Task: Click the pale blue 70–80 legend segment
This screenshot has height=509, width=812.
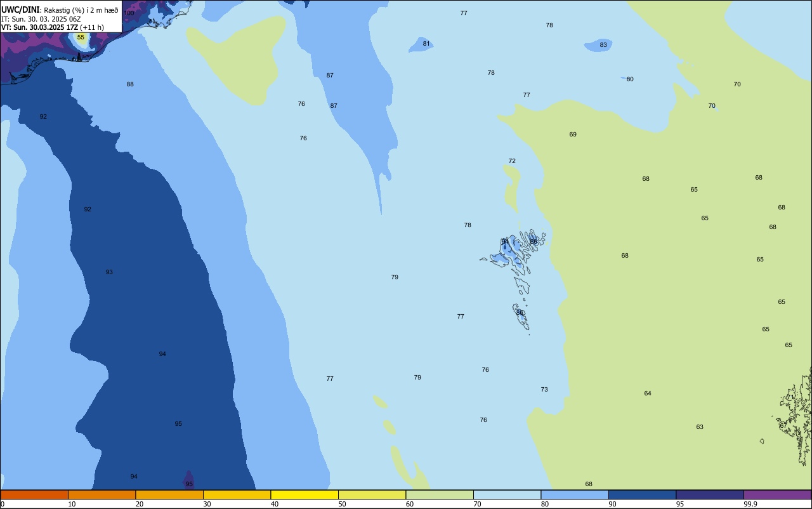Action: click(x=507, y=494)
